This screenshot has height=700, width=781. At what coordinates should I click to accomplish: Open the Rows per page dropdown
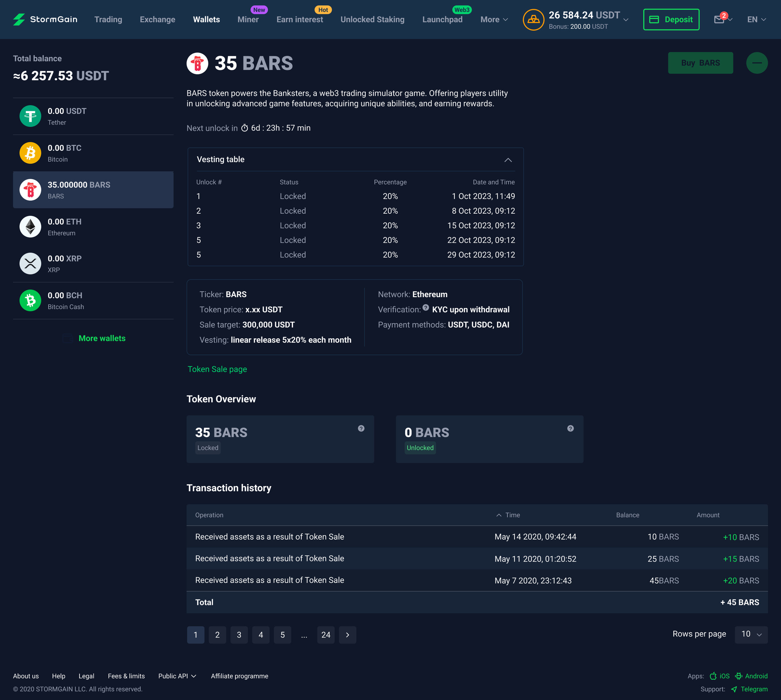pyautogui.click(x=752, y=635)
